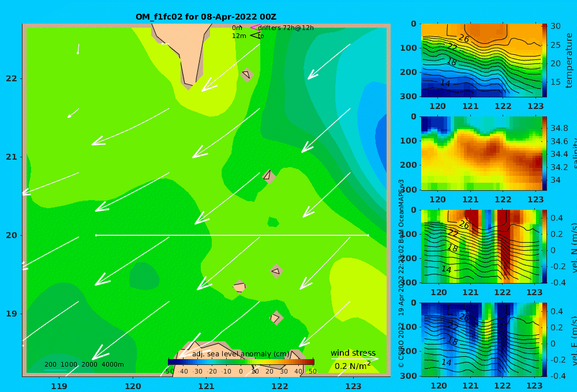Click the 20 latitude tick on main map
The image size is (577, 392).
click(x=12, y=235)
